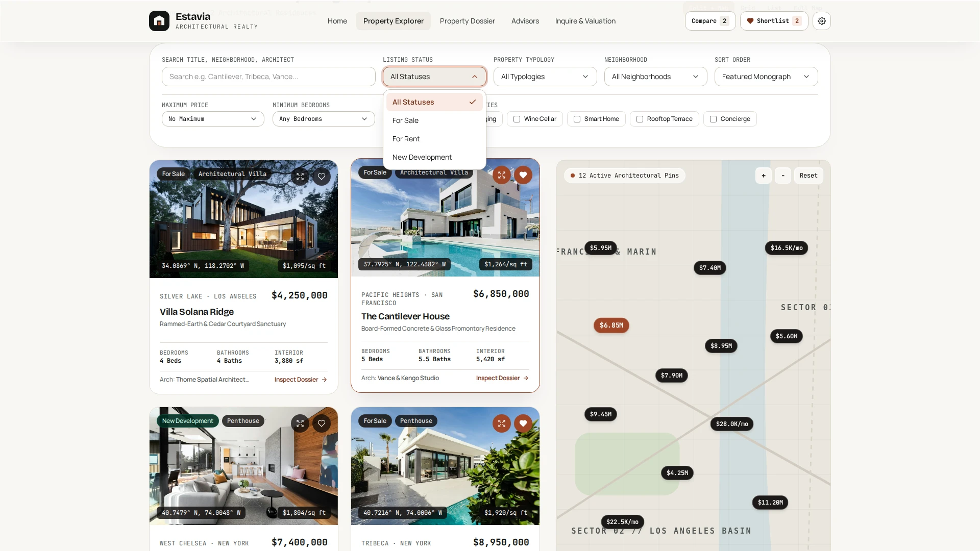Expand the No Maximum price dropdown

213,119
